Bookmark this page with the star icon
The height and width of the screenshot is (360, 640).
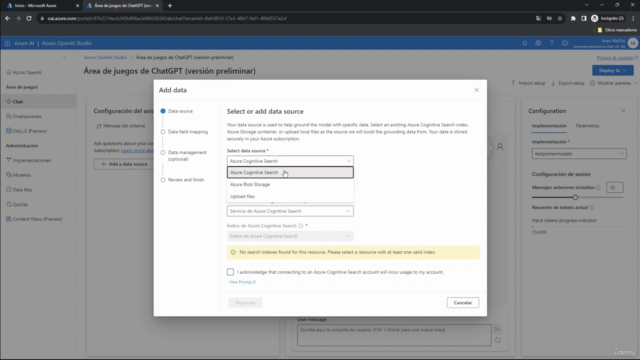click(x=560, y=18)
